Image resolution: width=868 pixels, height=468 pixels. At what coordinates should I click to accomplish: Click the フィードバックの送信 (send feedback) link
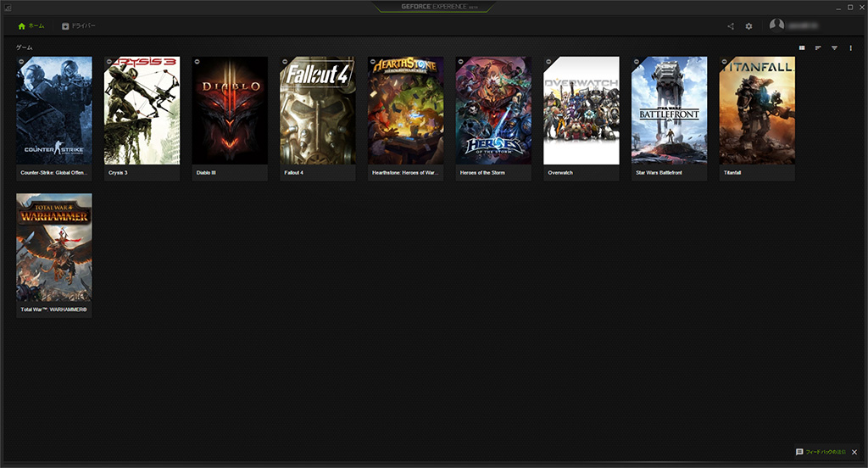point(826,453)
